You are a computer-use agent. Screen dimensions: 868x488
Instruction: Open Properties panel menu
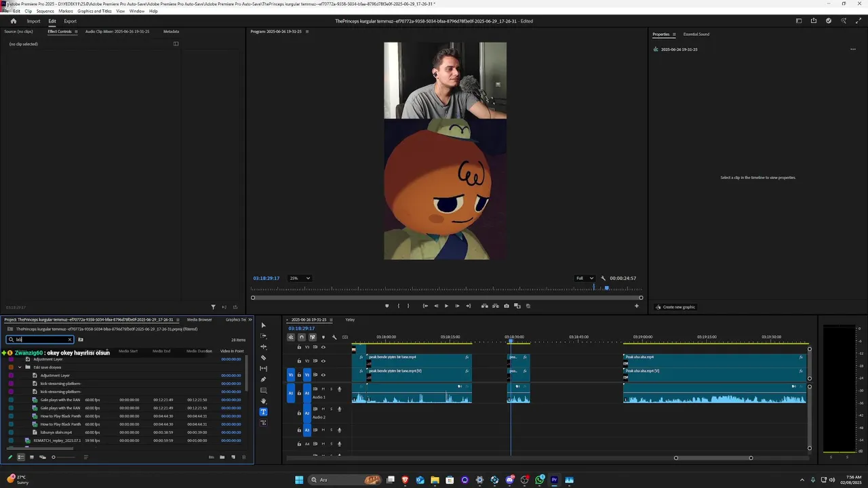click(x=674, y=35)
